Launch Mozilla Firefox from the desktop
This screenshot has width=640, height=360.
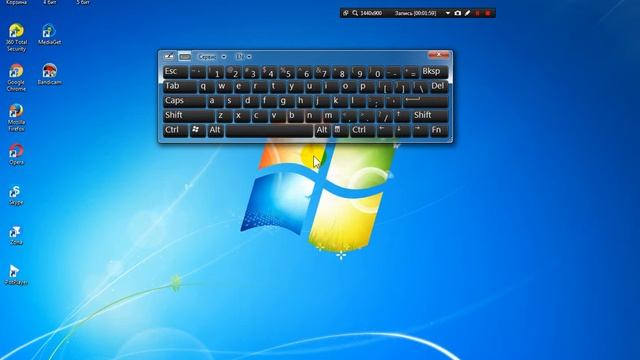tap(16, 117)
